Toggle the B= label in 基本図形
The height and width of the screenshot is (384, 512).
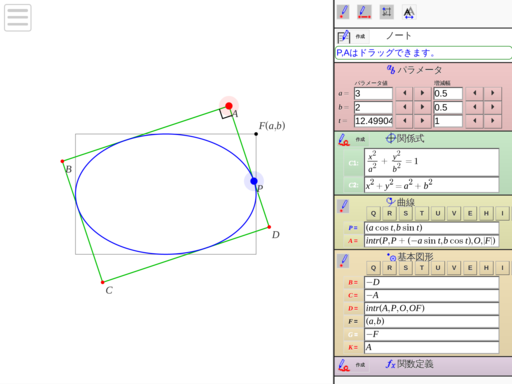(x=353, y=282)
